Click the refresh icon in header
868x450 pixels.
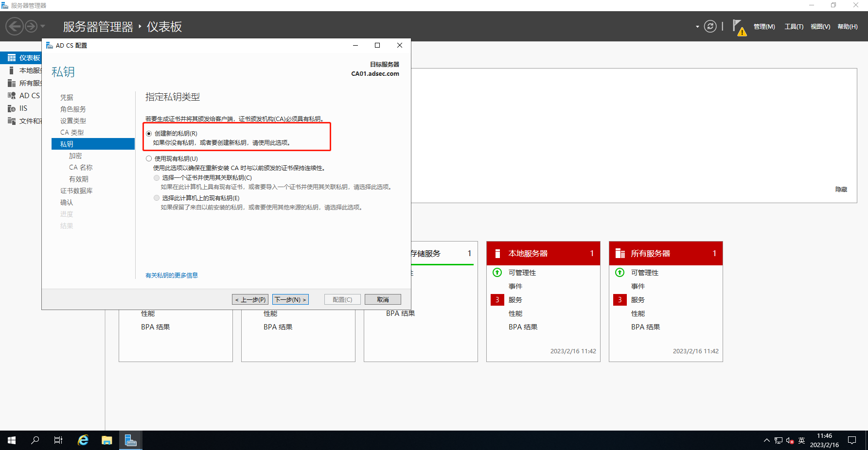710,26
